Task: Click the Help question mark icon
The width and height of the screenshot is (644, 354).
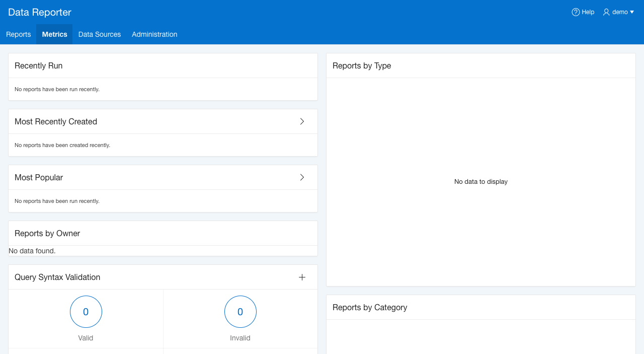Action: (x=576, y=12)
